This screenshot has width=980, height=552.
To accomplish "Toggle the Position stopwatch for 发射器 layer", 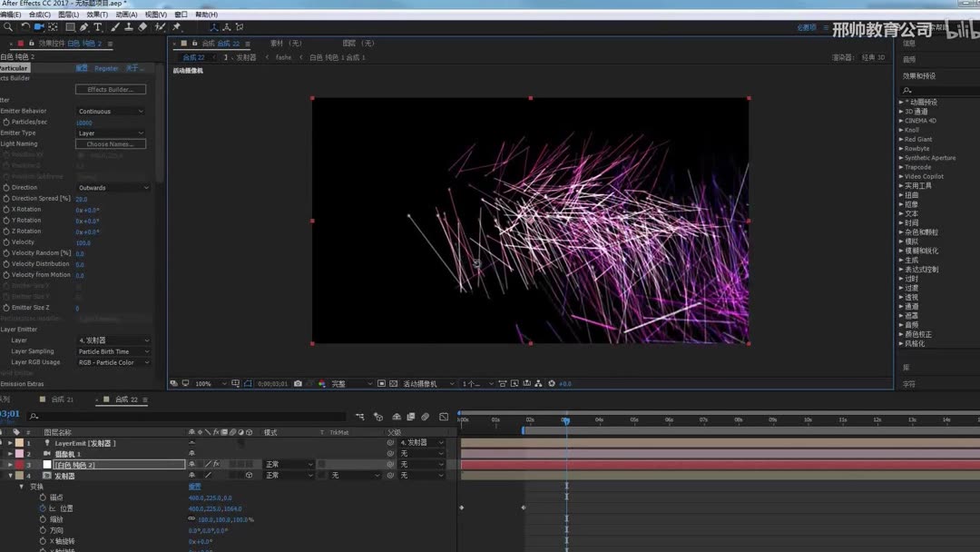I will [43, 508].
